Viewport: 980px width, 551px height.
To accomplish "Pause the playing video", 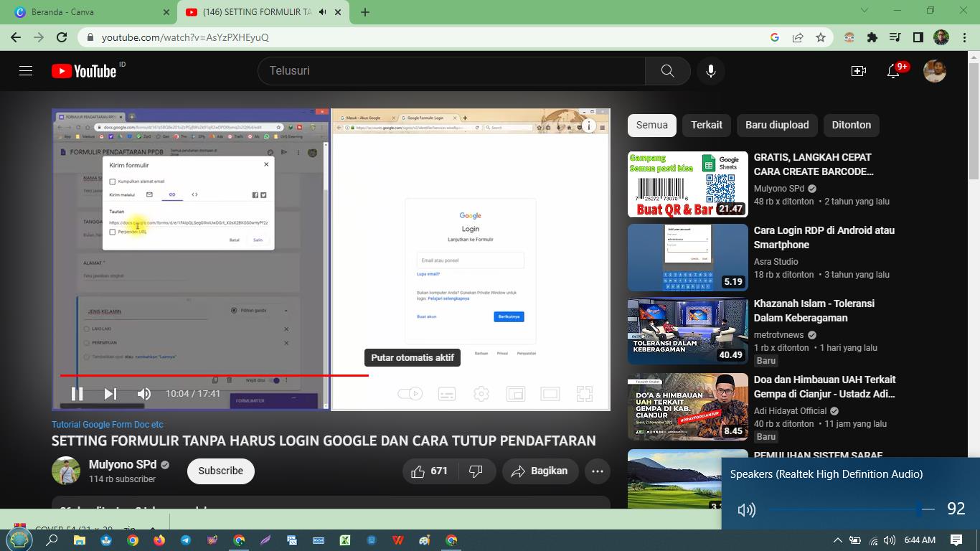I will (x=77, y=393).
